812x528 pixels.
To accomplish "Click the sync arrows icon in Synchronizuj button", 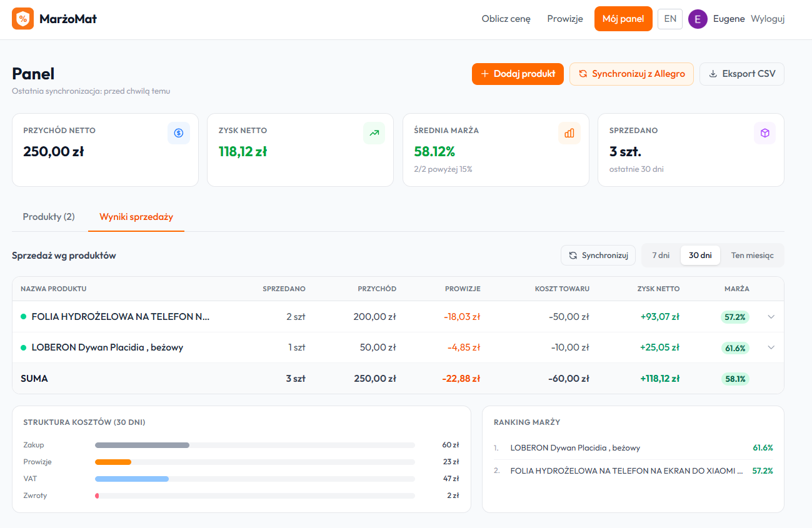I will [x=573, y=255].
